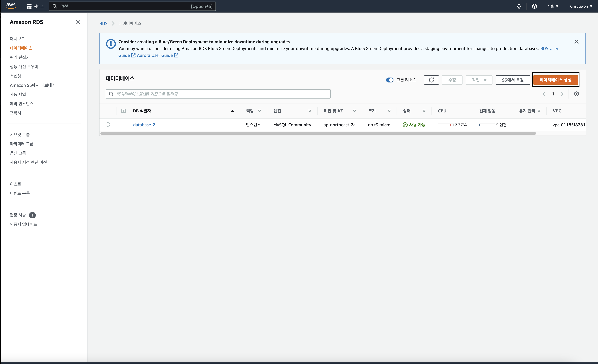Open the database-2 link

click(x=144, y=125)
